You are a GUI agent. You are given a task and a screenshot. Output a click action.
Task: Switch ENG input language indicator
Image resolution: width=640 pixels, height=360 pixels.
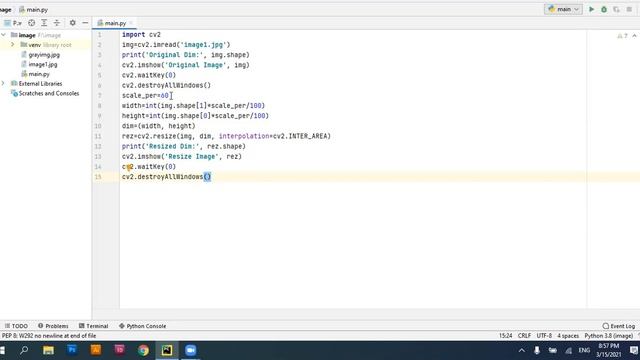click(x=584, y=350)
